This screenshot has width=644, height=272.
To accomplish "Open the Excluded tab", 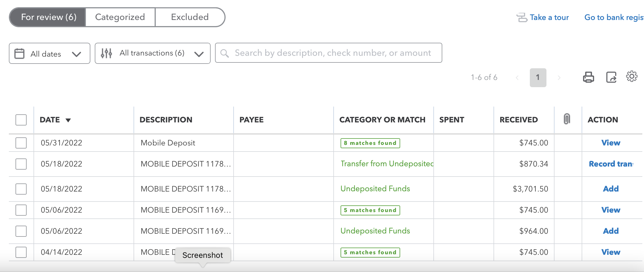I will 190,17.
